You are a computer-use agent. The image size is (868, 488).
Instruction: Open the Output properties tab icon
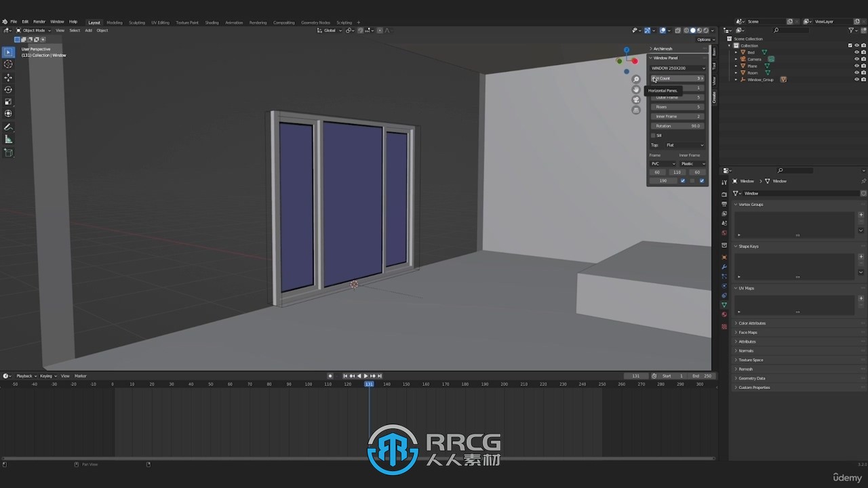coord(724,204)
